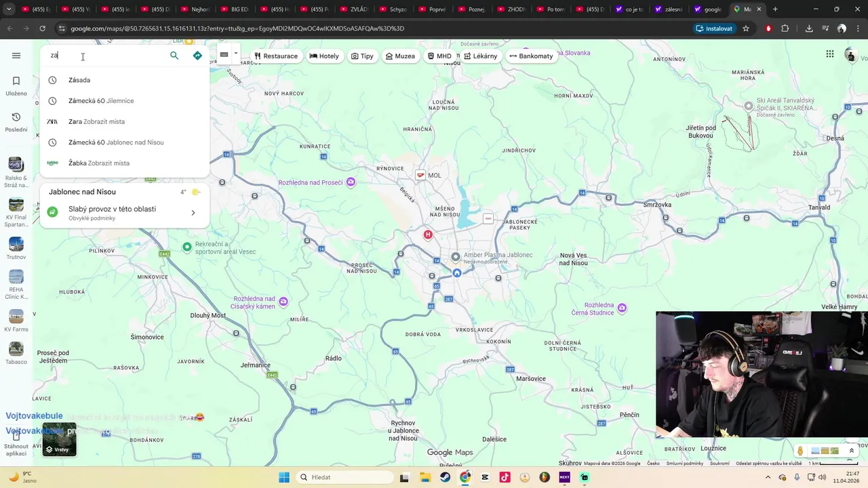This screenshot has height=488, width=868.
Task: Open directions via the blue diamond icon
Action: [197, 56]
